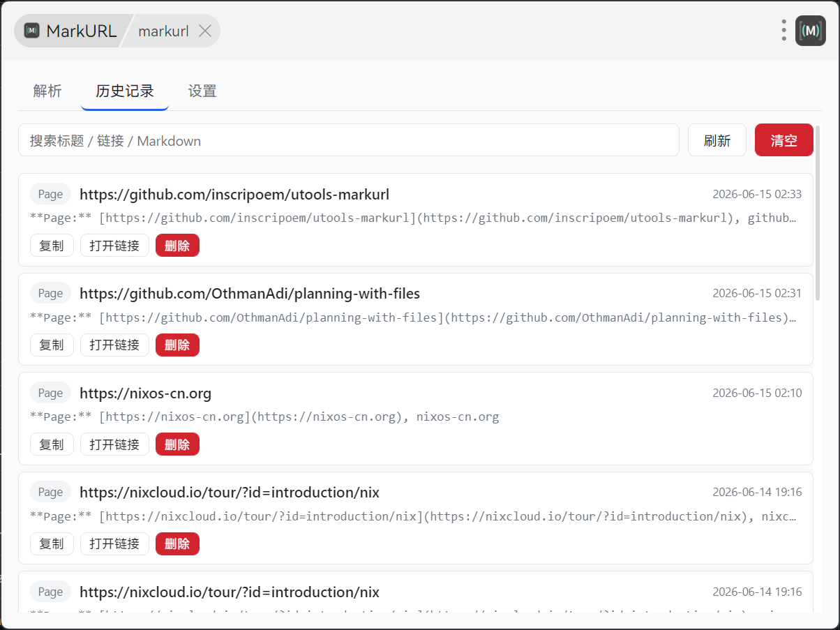Click the Page badge on the nixos-cn.org entry
Image resolution: width=840 pixels, height=630 pixels.
[x=50, y=393]
